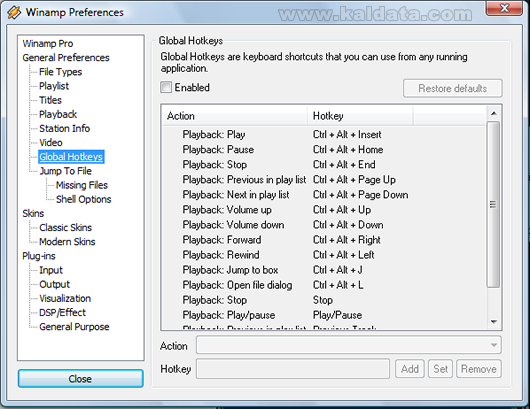This screenshot has width=530, height=409.
Task: Open the Classic Skins page
Action: [x=66, y=227]
